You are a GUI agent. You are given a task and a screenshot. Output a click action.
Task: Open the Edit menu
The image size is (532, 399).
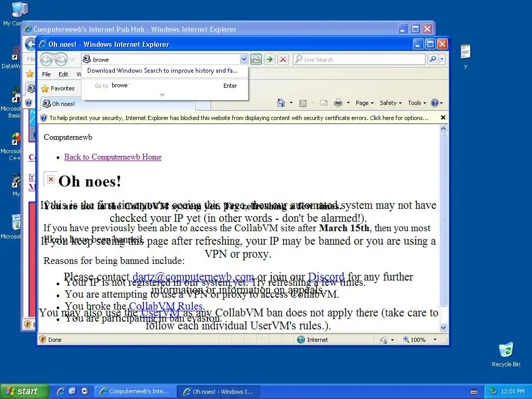pos(63,74)
